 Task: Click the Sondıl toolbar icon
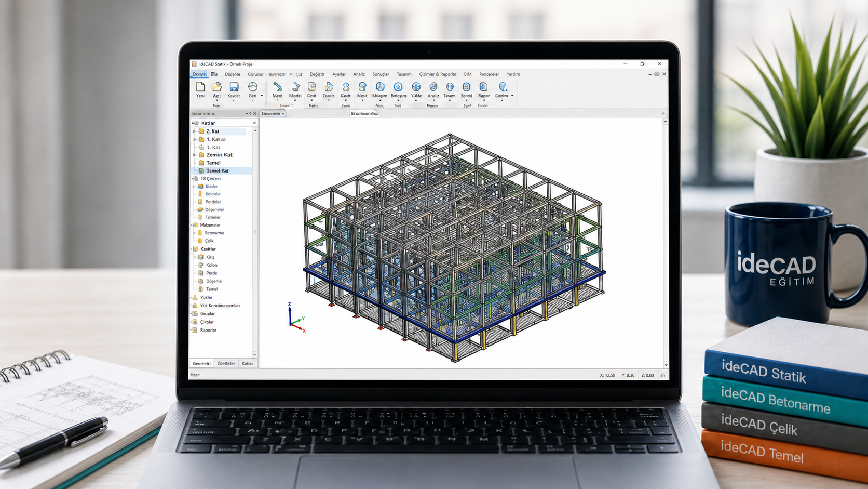click(x=466, y=87)
